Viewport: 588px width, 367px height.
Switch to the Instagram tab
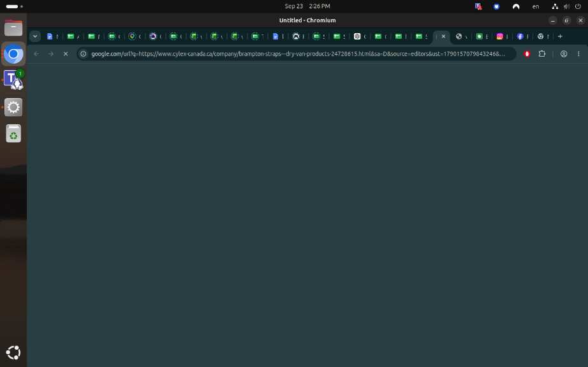tap(500, 36)
